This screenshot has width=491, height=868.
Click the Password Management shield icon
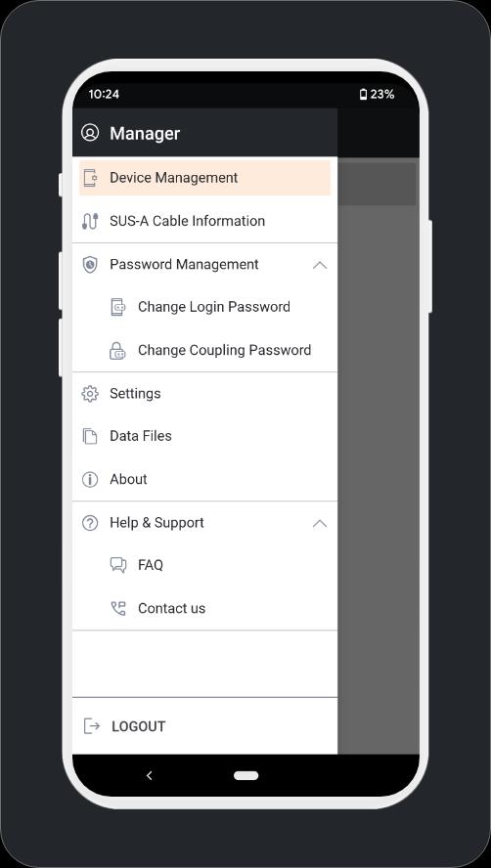[x=90, y=265]
